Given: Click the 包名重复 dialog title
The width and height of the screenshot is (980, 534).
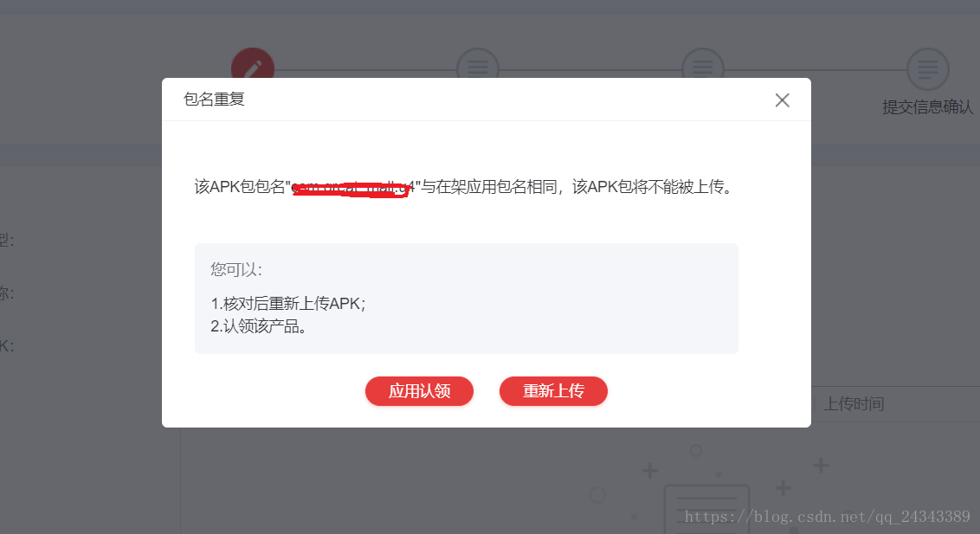Looking at the screenshot, I should pyautogui.click(x=214, y=100).
